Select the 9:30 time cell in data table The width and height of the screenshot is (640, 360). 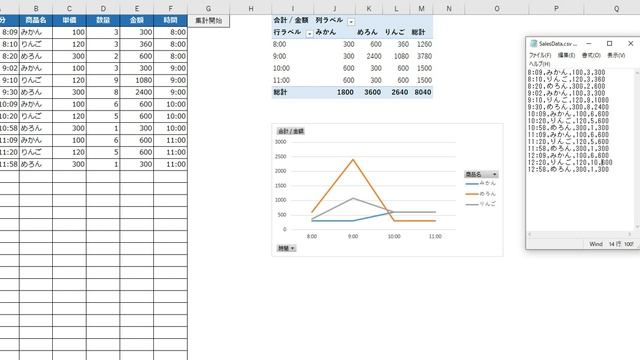point(9,92)
